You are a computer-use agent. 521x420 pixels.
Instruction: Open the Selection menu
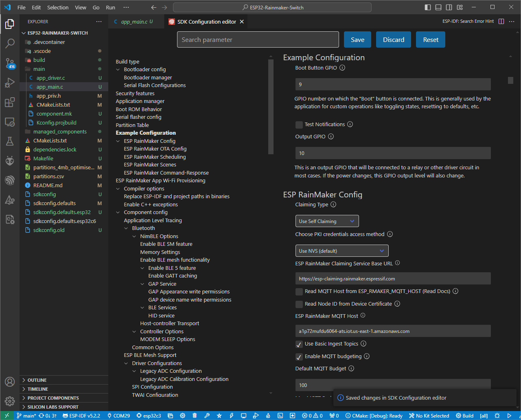[58, 7]
